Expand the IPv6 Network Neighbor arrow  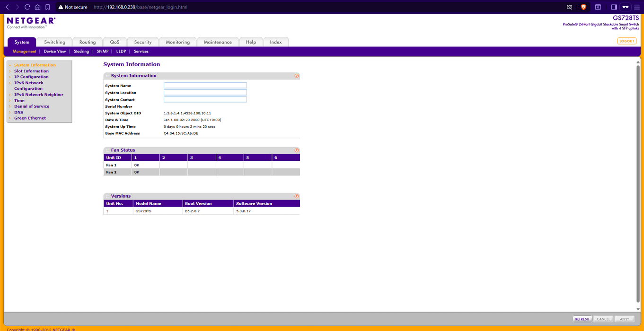(x=9, y=95)
